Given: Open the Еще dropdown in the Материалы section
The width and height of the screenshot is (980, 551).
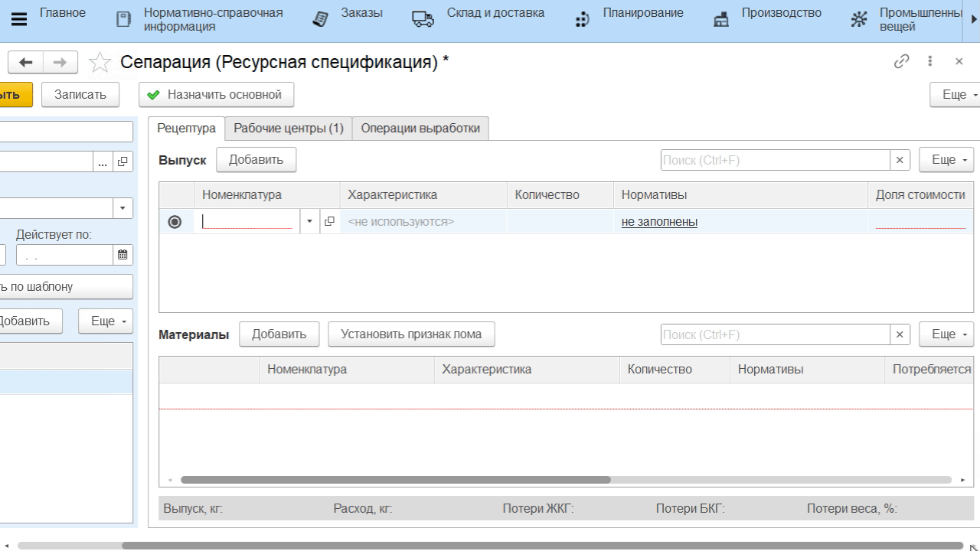Looking at the screenshot, I should (946, 334).
